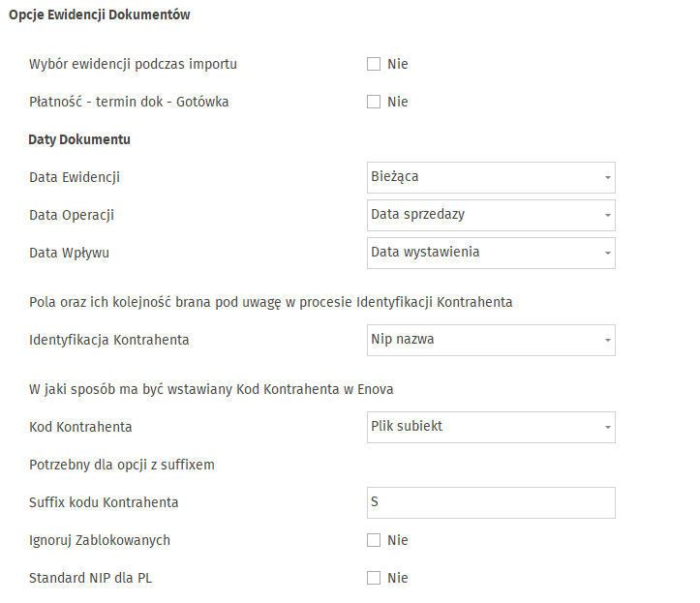
Task: Tick the Standard NIP dla PL checkbox
Action: 374,578
